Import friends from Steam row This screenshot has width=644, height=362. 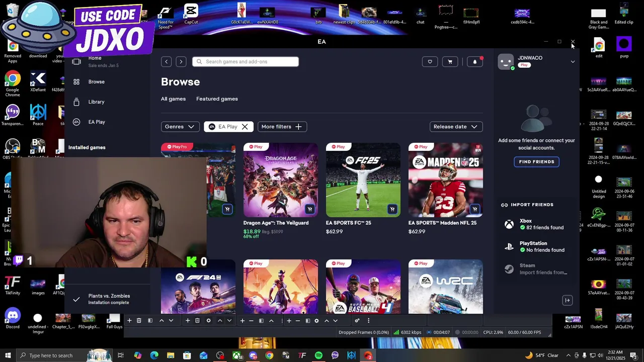pos(536,269)
